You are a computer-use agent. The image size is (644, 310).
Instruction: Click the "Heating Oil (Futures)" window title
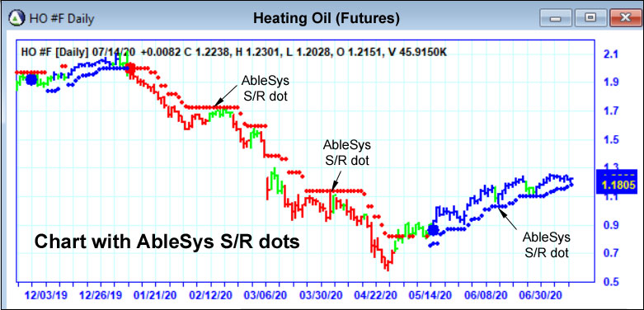click(x=326, y=18)
